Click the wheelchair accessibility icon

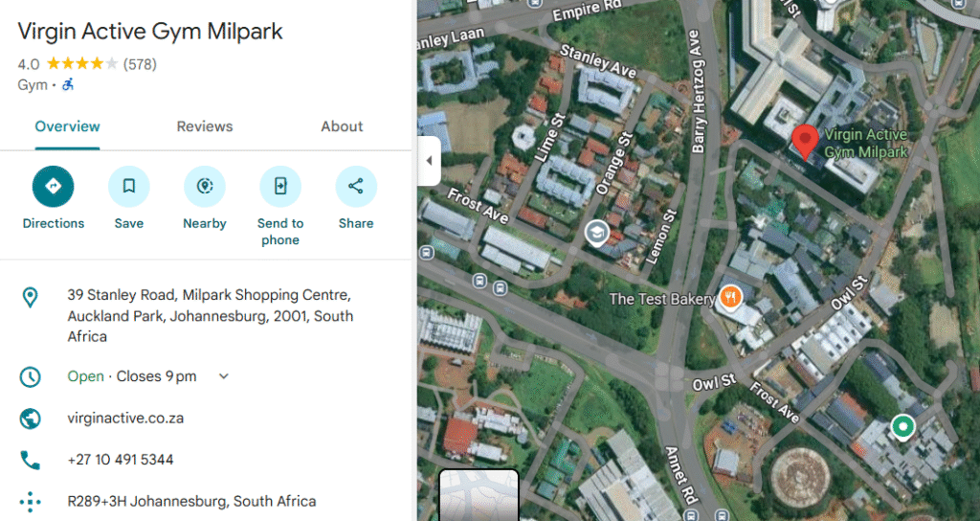[68, 85]
